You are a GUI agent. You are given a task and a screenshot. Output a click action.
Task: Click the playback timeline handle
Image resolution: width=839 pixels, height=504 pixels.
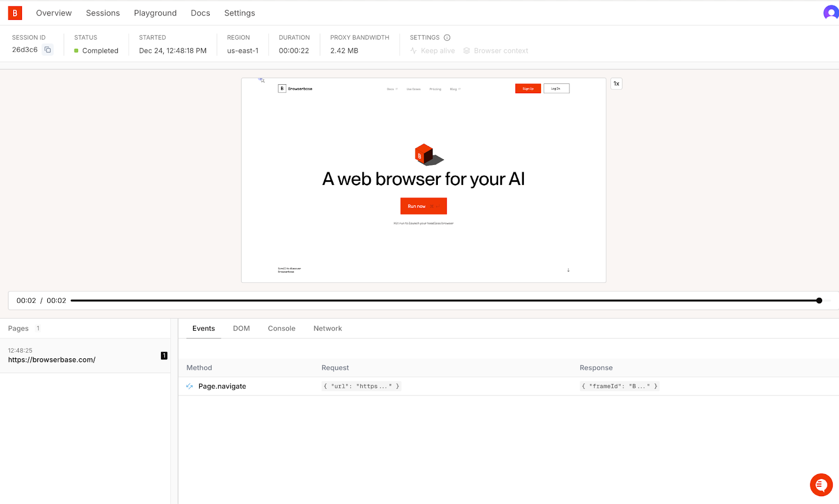coord(819,301)
